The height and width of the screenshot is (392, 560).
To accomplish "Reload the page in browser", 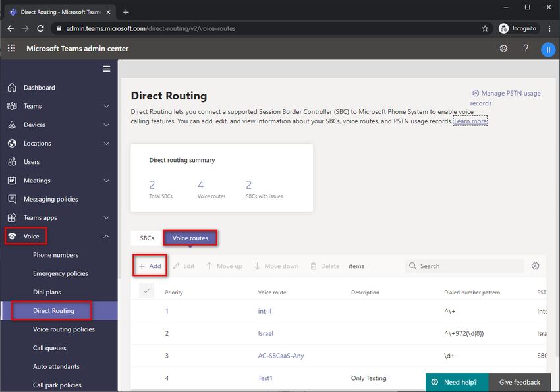I will 40,28.
